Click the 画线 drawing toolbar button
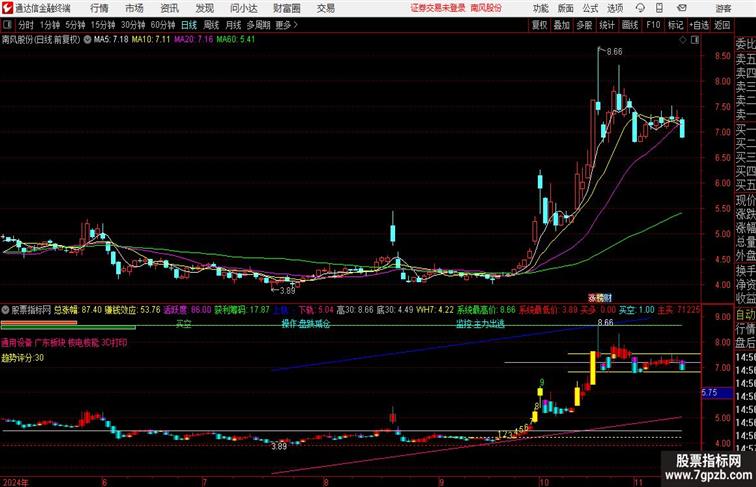Screen dimensions: 756x487 coord(630,25)
